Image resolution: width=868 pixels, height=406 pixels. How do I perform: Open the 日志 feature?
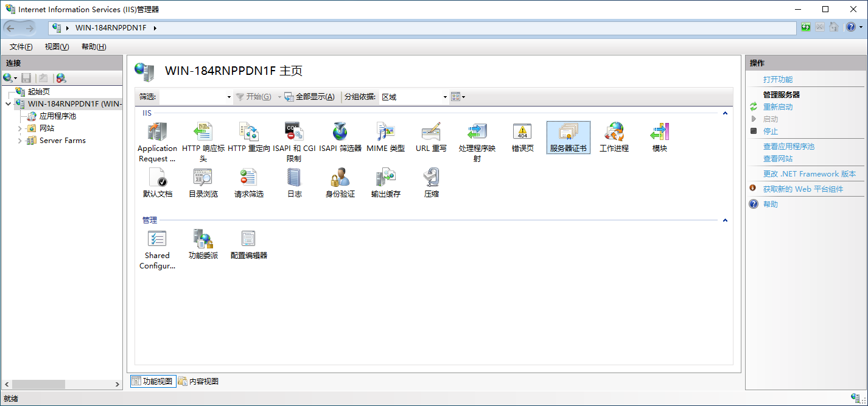[295, 183]
